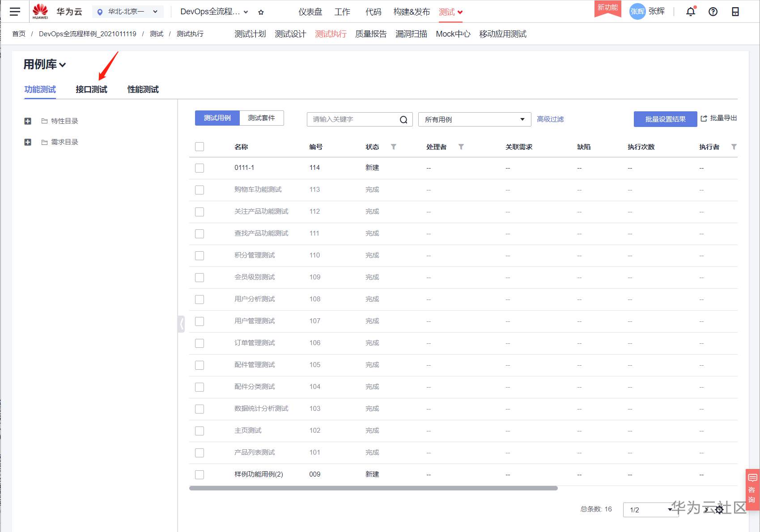The height and width of the screenshot is (532, 760).
Task: Check the box for 样例功能用例(2)
Action: [200, 475]
